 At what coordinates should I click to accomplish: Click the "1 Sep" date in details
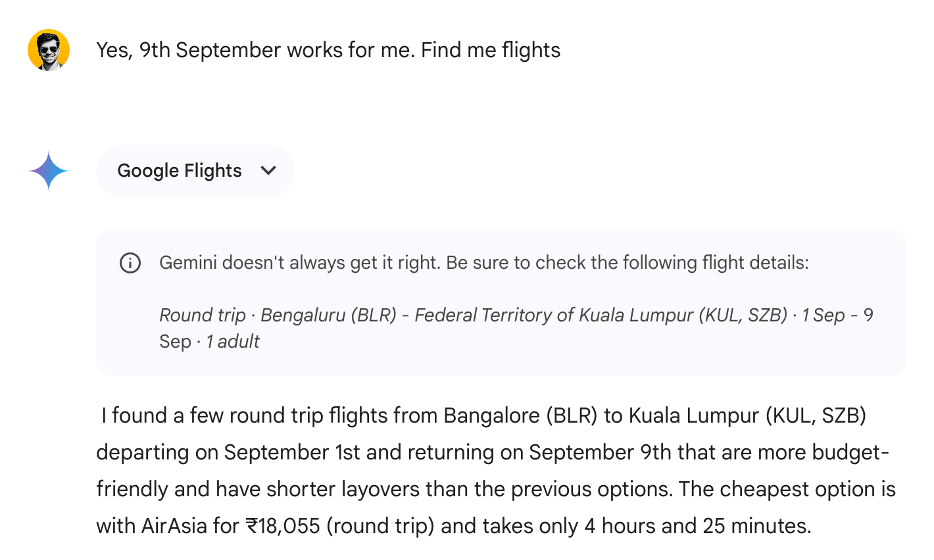click(823, 315)
